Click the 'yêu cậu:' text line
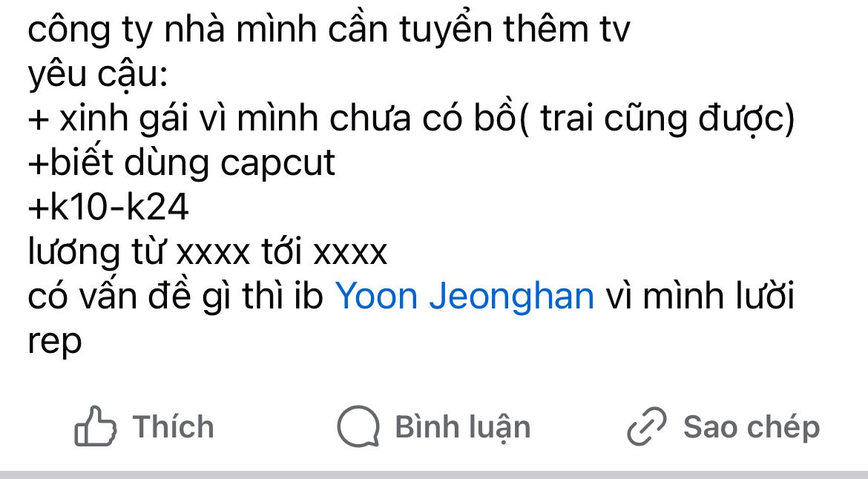 [x=98, y=75]
